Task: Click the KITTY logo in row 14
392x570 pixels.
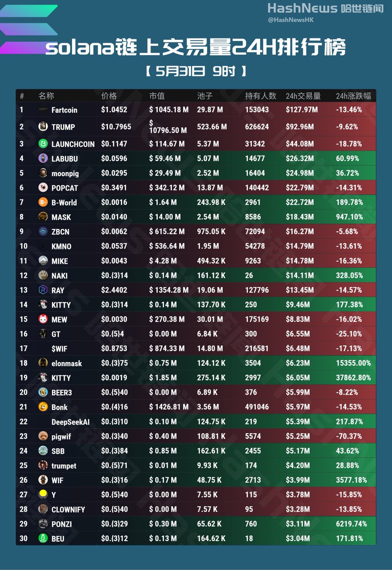Action: pyautogui.click(x=43, y=304)
